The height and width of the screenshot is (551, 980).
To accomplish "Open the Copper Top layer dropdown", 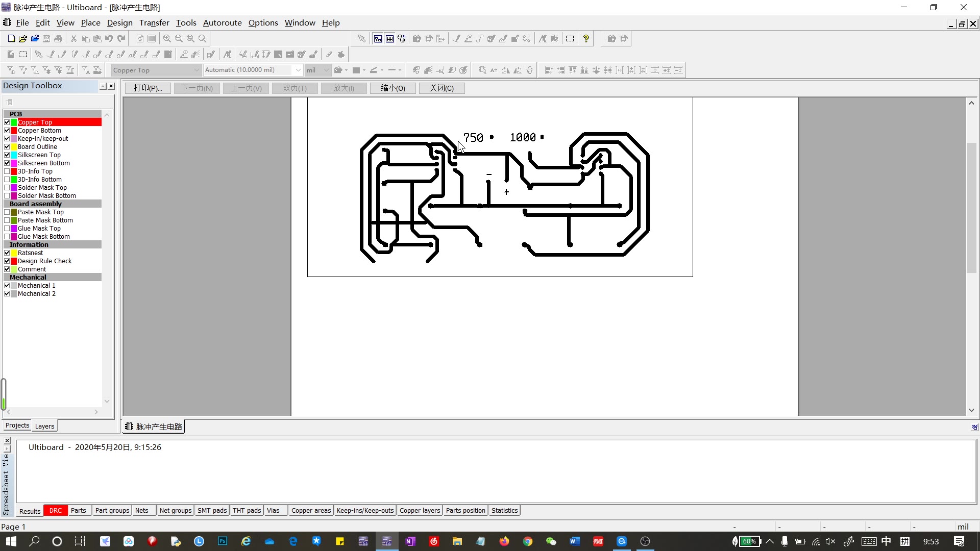I will click(197, 70).
